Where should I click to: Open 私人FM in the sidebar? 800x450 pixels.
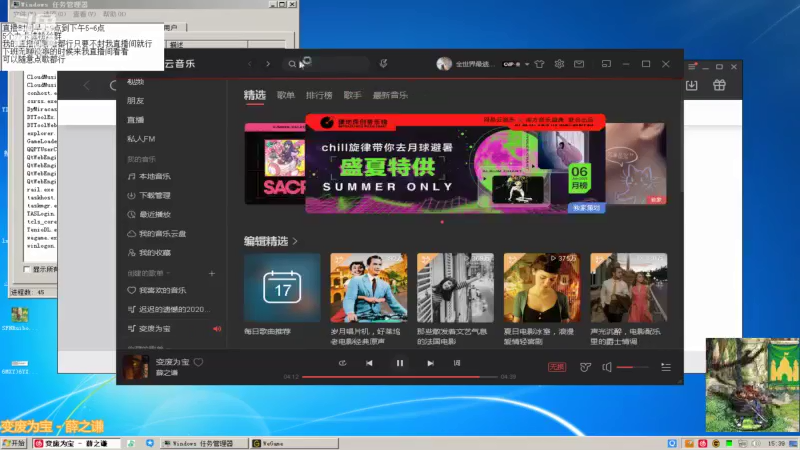pos(141,138)
